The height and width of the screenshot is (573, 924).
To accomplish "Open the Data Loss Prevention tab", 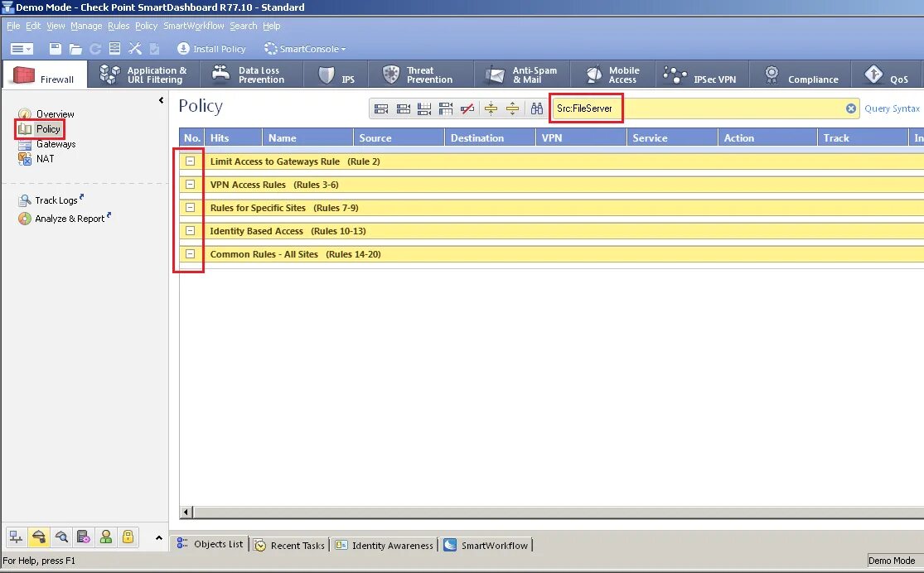I will [252, 75].
